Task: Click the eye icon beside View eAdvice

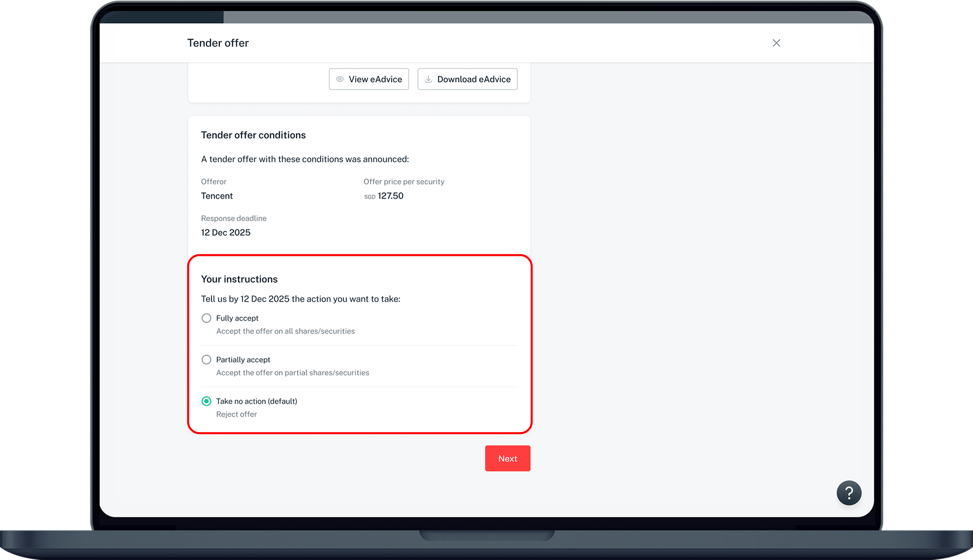Action: [x=340, y=79]
